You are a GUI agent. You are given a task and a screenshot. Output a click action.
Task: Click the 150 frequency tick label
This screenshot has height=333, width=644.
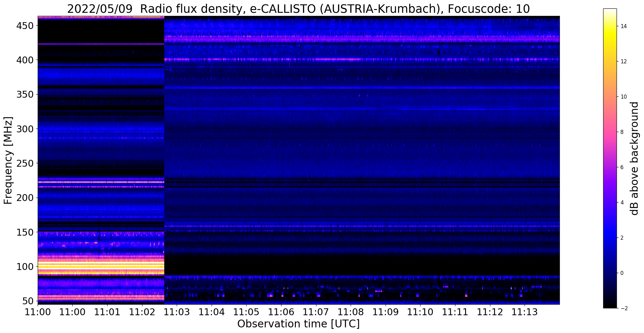click(x=24, y=232)
